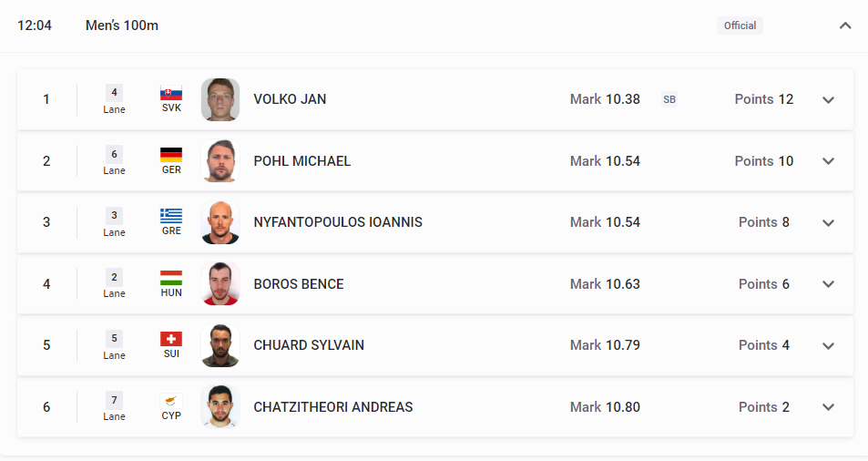This screenshot has width=868, height=461.
Task: Click the Greece flag icon
Action: pos(171,216)
